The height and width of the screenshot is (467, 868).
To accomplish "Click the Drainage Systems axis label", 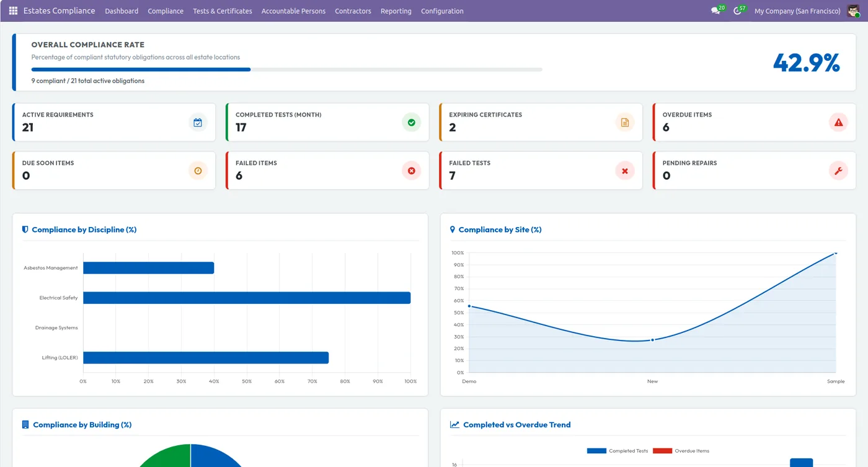I will (x=56, y=327).
